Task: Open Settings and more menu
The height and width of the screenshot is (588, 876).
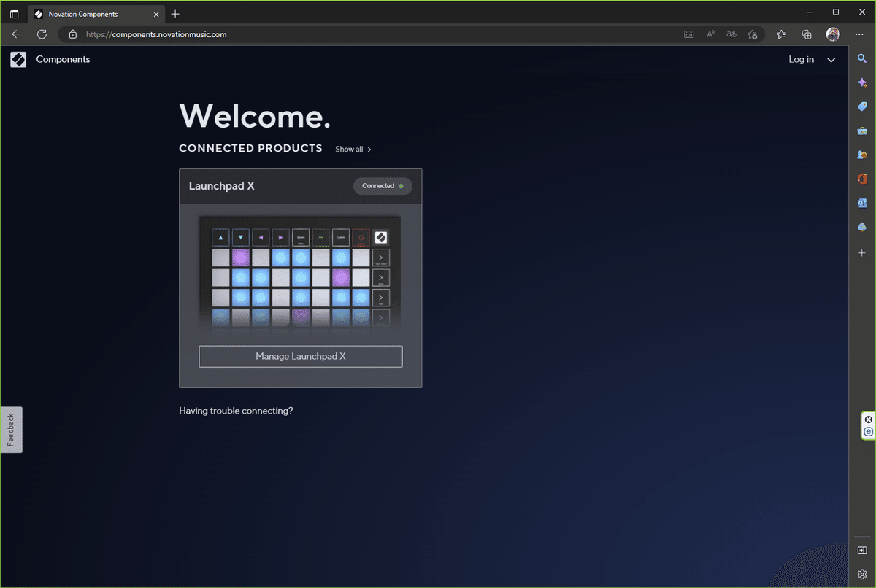Action: click(859, 34)
